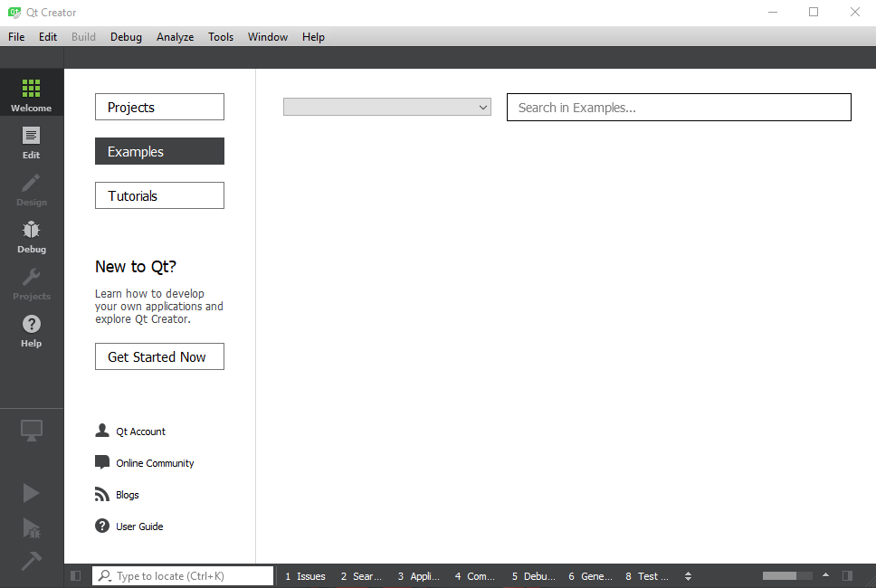Show the 2 Search Results pane

point(361,576)
